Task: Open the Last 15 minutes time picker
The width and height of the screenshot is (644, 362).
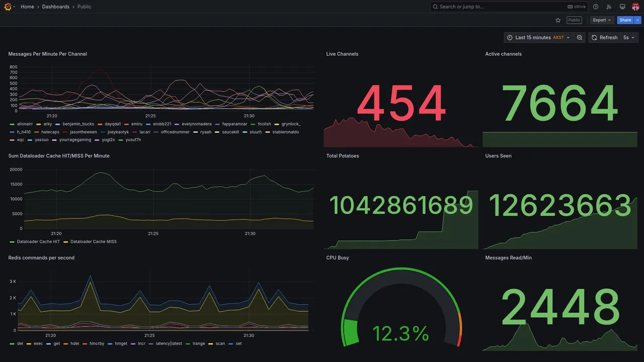Action: pos(538,38)
